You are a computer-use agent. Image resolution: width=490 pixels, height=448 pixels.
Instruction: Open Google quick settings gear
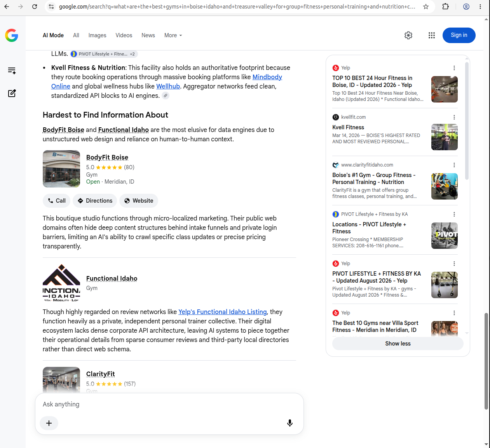click(408, 35)
